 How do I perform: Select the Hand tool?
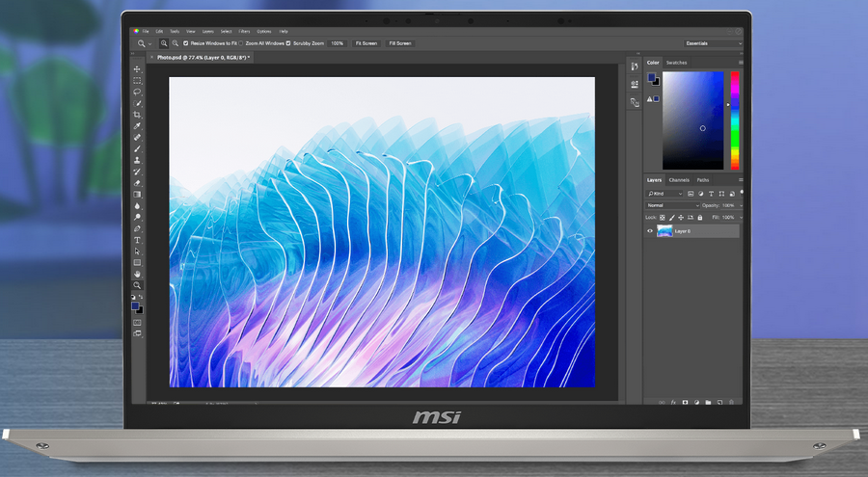[137, 275]
